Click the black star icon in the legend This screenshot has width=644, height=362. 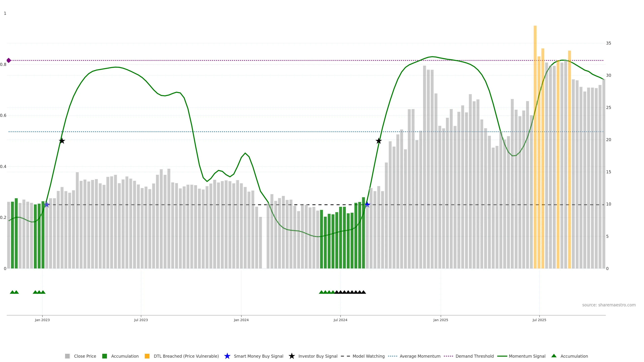(x=291, y=356)
